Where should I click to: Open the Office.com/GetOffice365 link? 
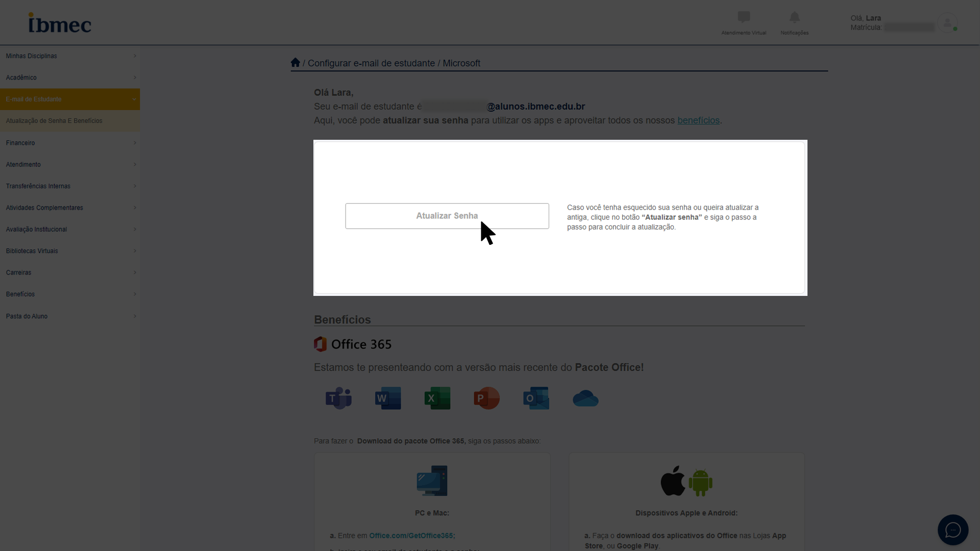(411, 536)
